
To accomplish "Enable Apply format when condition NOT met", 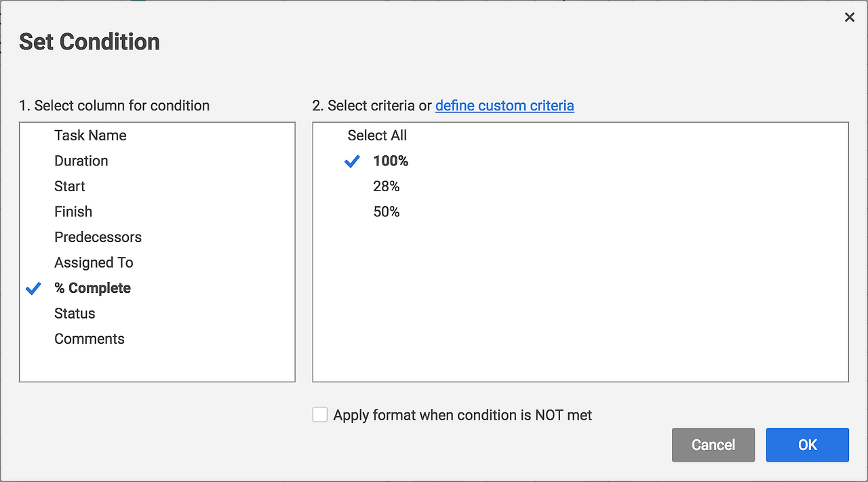I will click(320, 415).
